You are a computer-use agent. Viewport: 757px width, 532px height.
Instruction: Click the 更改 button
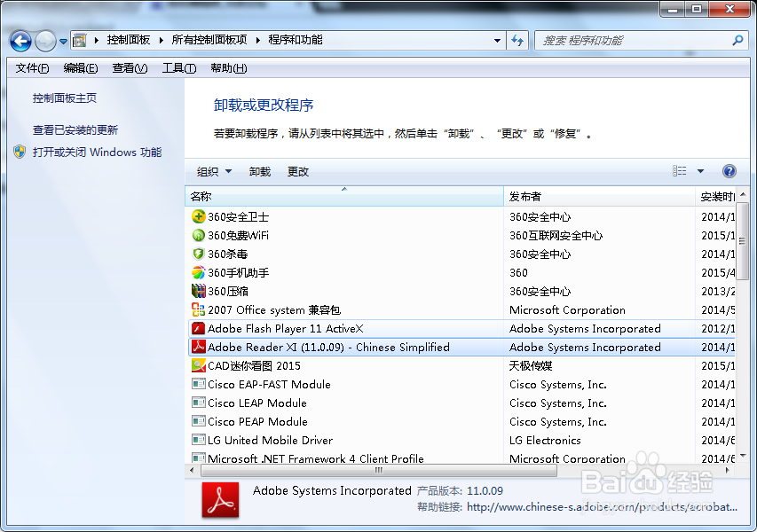pyautogui.click(x=298, y=172)
